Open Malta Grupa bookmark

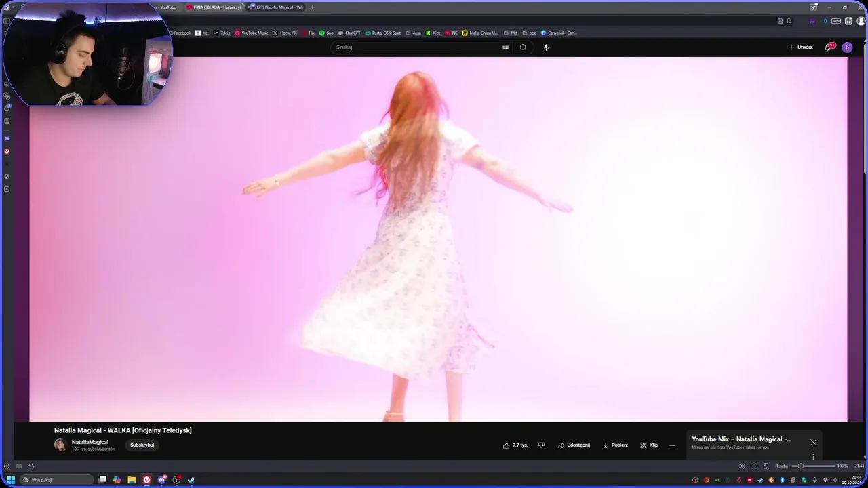coord(479,33)
